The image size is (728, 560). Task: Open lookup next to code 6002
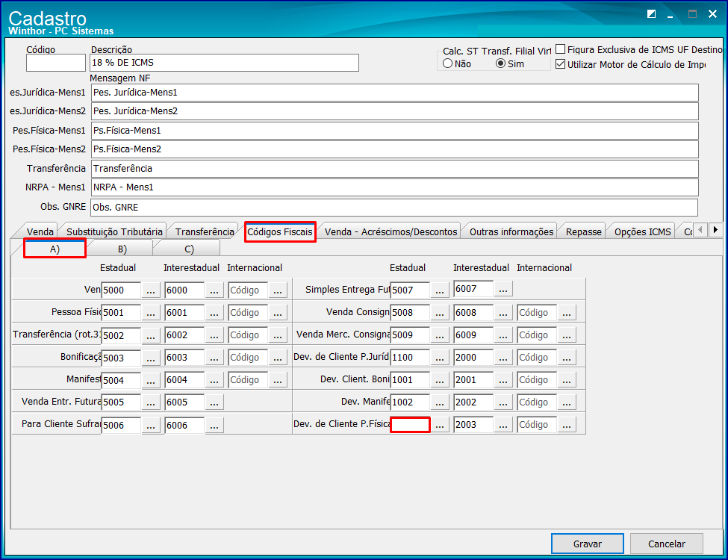pyautogui.click(x=214, y=335)
